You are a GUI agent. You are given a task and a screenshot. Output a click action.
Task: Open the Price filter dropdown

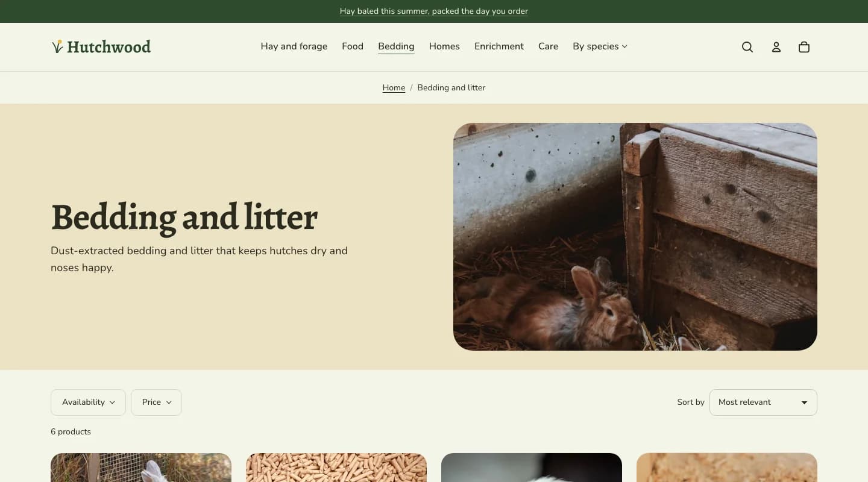click(x=156, y=402)
